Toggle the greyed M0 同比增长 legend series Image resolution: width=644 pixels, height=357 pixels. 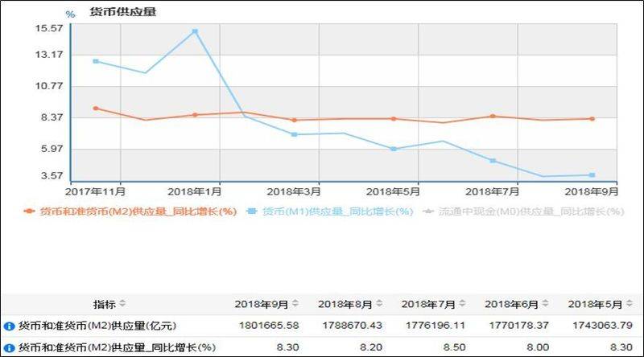point(524,211)
